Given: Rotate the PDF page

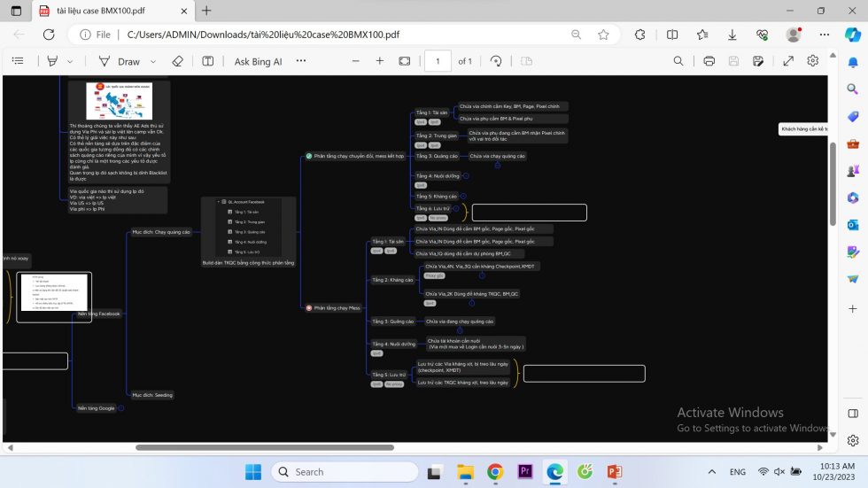Looking at the screenshot, I should [x=496, y=61].
